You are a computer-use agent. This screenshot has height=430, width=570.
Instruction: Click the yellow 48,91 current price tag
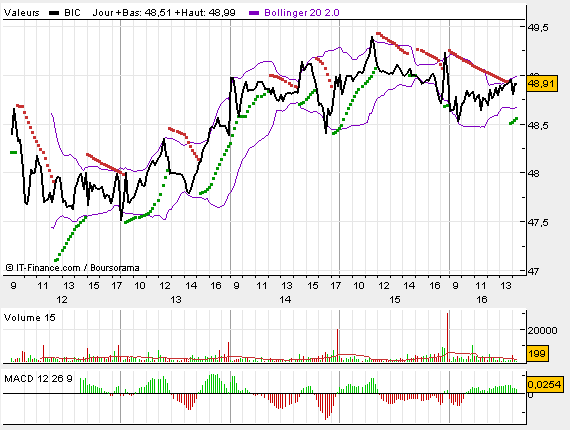tap(542, 84)
